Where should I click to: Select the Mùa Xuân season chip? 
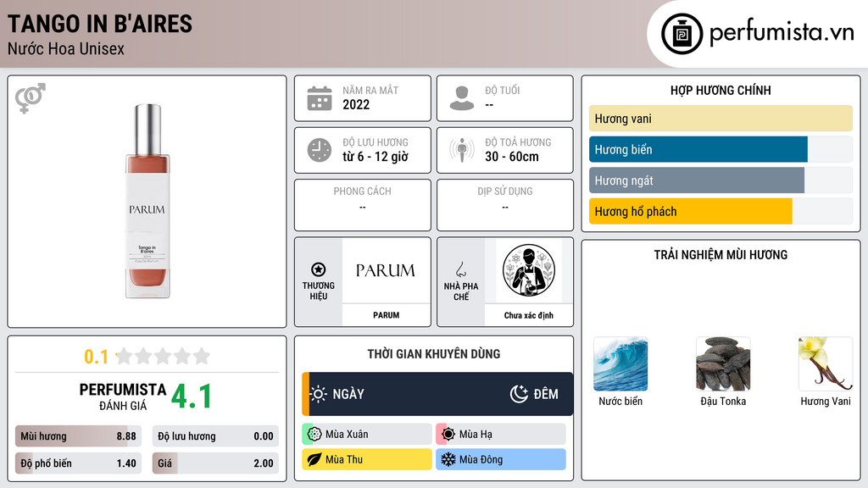pyautogui.click(x=367, y=435)
